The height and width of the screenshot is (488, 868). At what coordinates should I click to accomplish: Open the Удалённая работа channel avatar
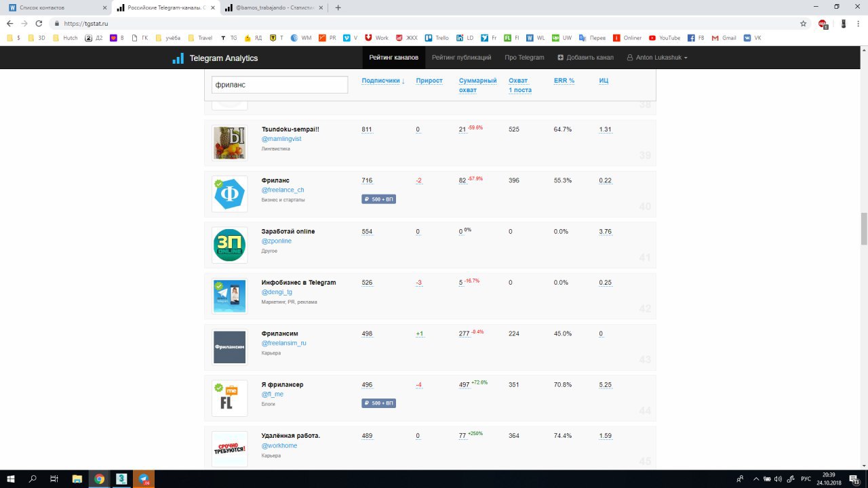pyautogui.click(x=229, y=449)
